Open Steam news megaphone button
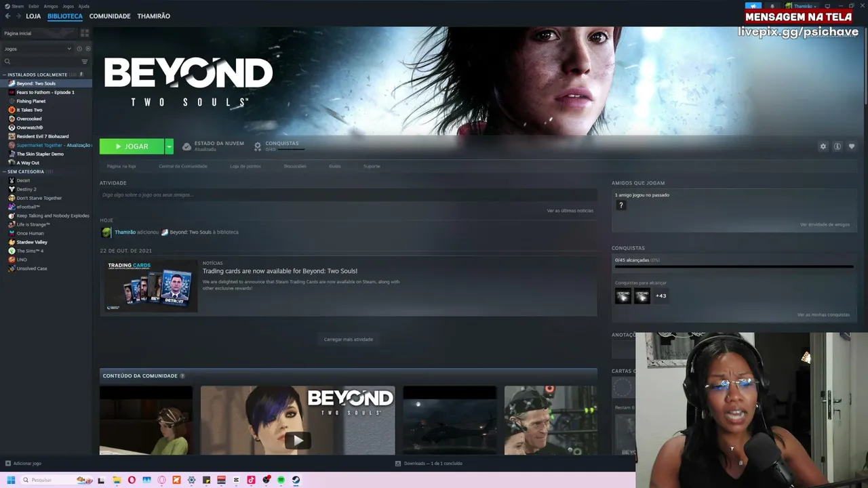 [753, 6]
